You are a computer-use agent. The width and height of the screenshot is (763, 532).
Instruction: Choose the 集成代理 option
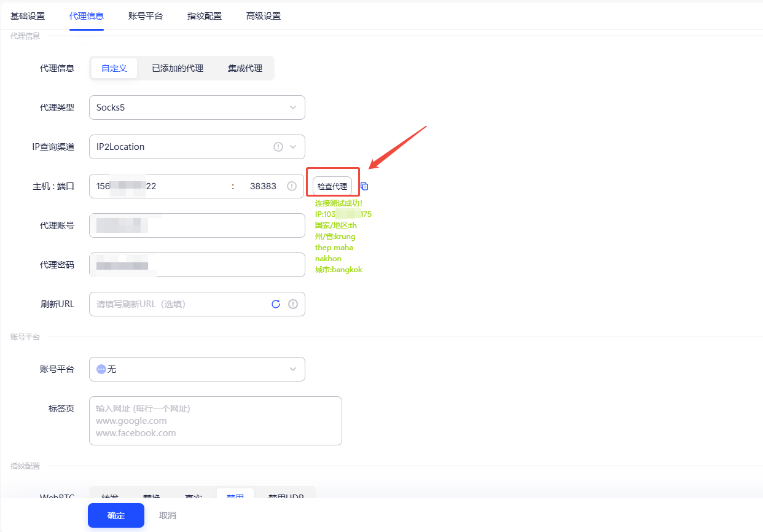pyautogui.click(x=245, y=68)
